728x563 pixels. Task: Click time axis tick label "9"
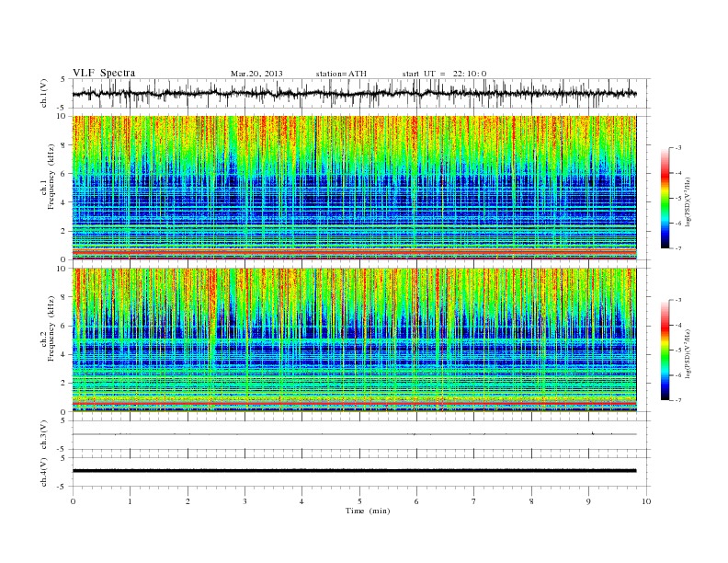click(x=588, y=501)
